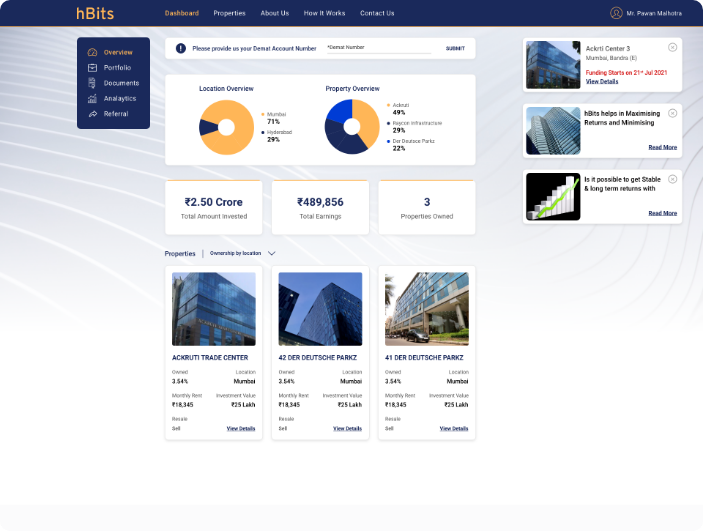
Task: Expand the Ownership by location dropdown
Action: coord(271,254)
